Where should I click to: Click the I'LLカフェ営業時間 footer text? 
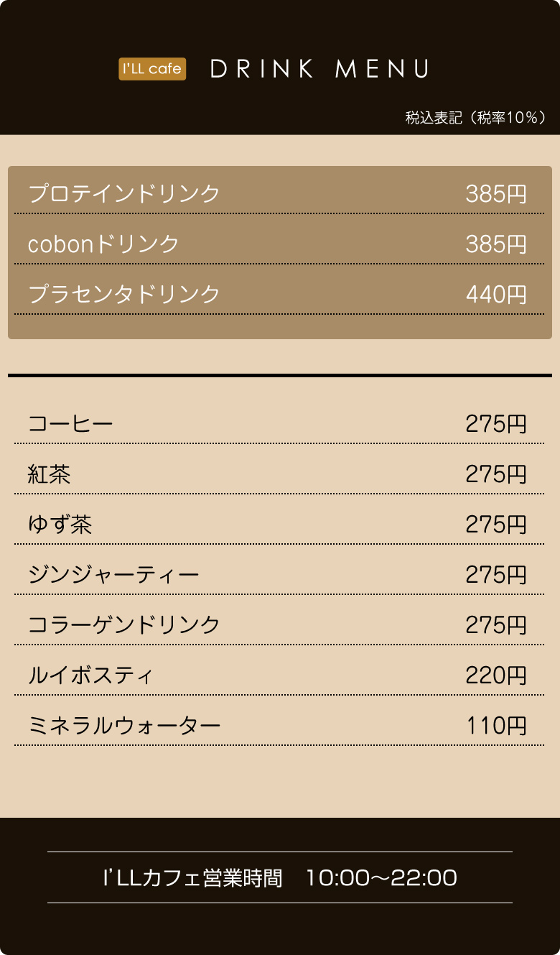point(193,877)
